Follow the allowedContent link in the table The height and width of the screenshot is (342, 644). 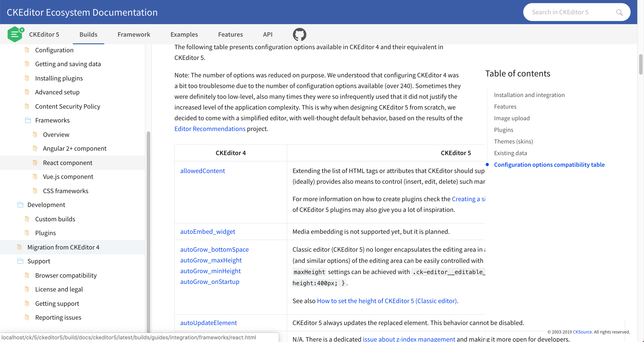(203, 171)
